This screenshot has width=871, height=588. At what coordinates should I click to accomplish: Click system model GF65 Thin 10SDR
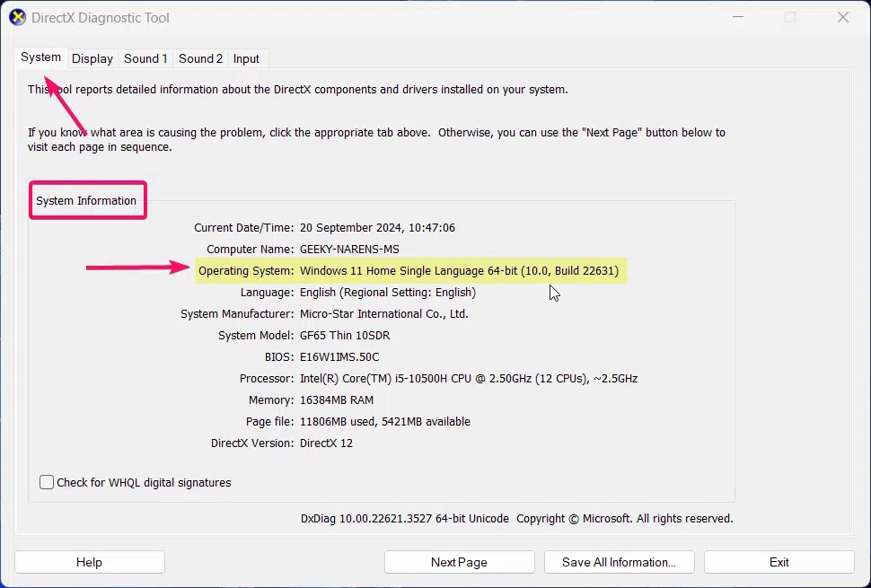(345, 336)
